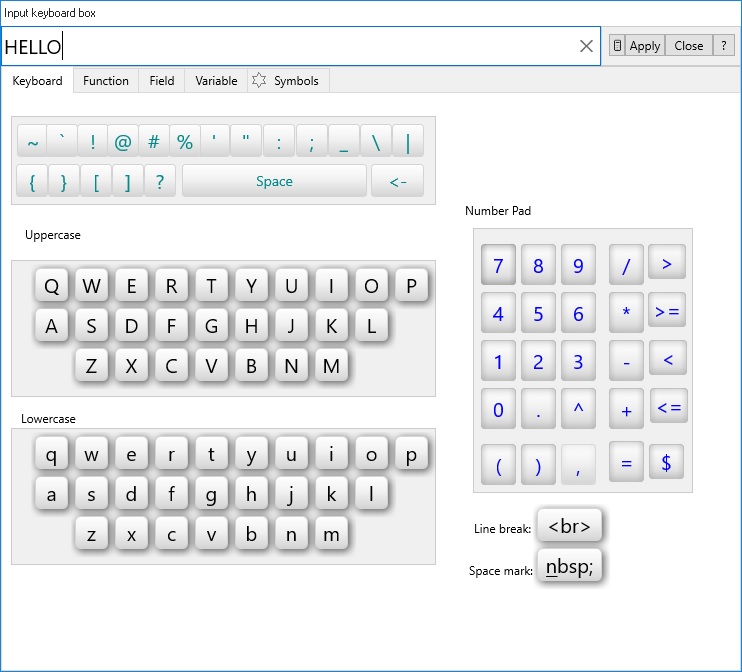Insert the # symbol key
This screenshot has width=742, height=672.
click(154, 141)
